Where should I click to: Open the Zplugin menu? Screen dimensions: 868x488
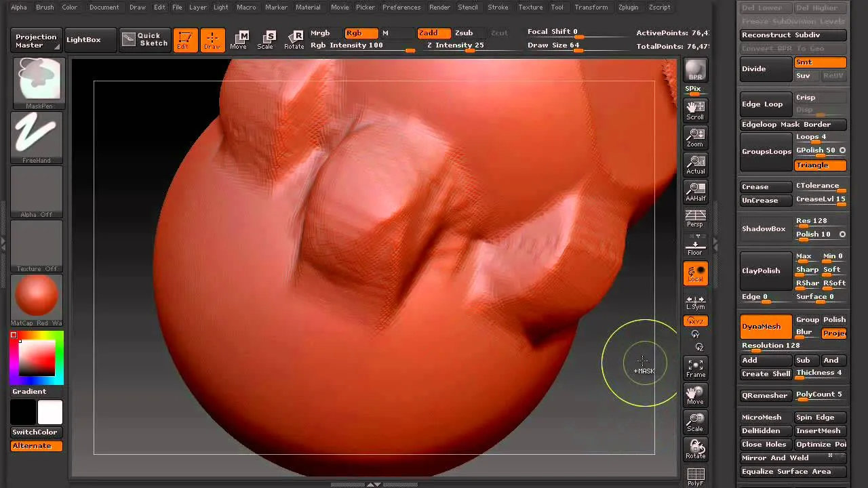(628, 7)
